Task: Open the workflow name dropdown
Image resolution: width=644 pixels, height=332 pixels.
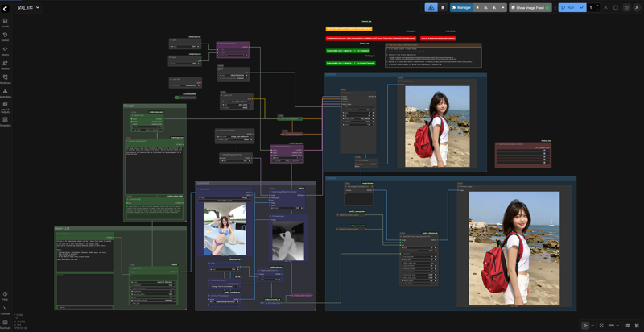Action: (x=28, y=7)
